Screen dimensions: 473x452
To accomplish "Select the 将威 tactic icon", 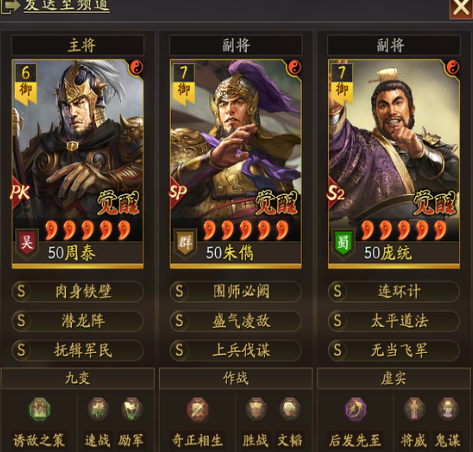I will coord(414,409).
